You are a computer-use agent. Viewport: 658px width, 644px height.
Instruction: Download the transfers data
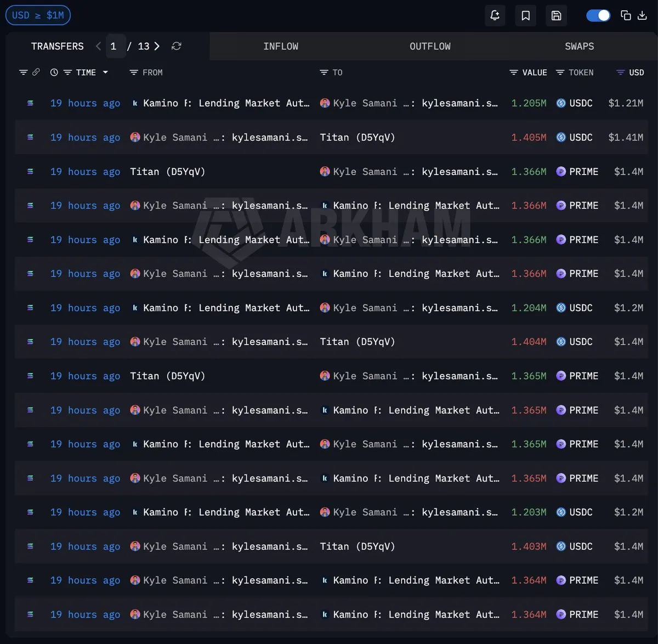click(x=642, y=15)
